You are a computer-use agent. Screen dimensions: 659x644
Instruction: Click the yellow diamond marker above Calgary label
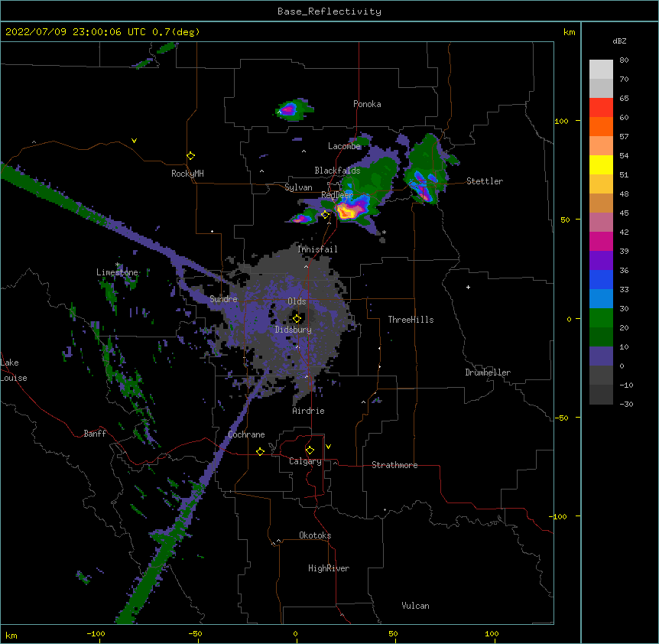[310, 450]
